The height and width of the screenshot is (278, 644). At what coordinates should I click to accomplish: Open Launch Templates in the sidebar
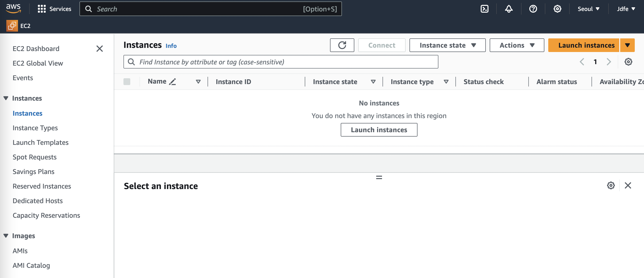click(41, 142)
